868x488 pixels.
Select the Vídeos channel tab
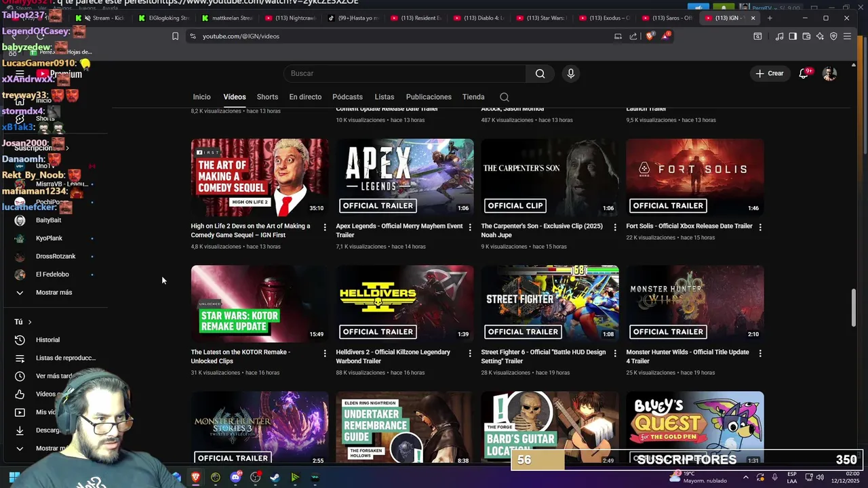235,97
